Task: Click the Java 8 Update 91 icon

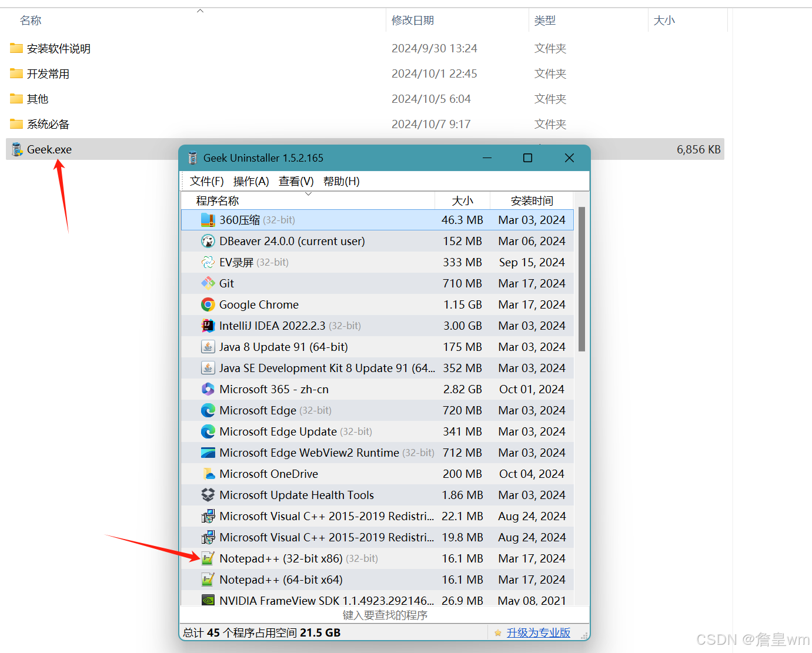Action: click(x=208, y=347)
